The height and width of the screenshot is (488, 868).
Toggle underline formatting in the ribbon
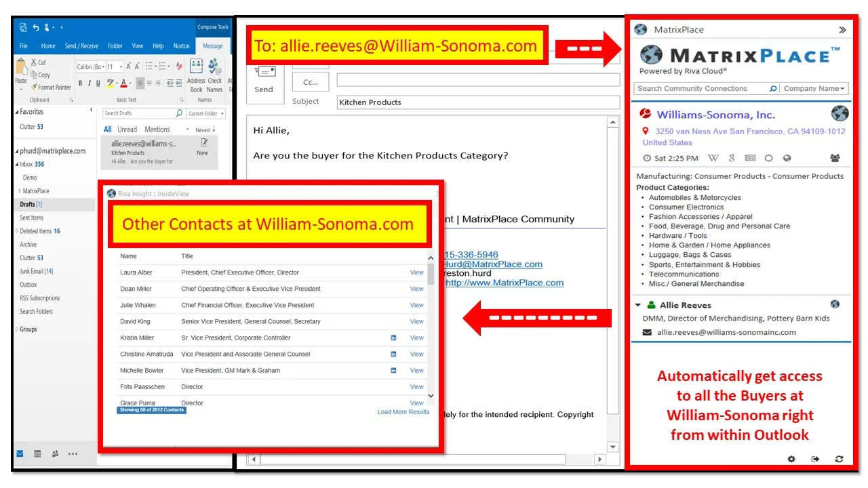98,83
